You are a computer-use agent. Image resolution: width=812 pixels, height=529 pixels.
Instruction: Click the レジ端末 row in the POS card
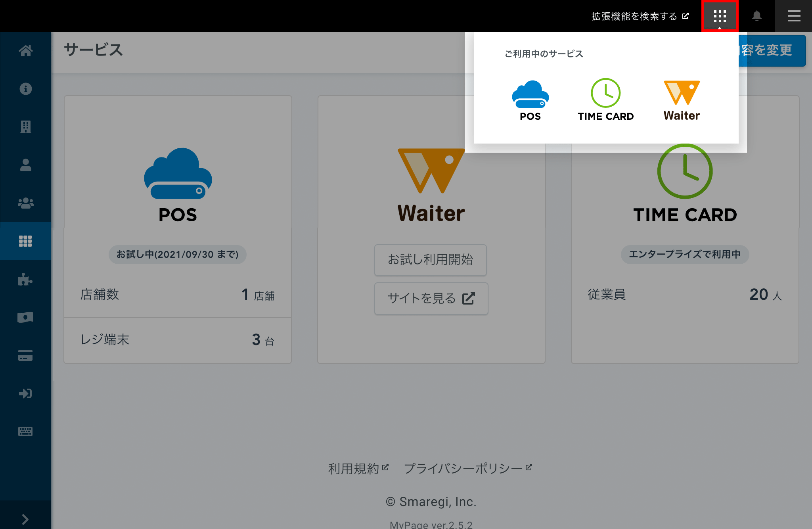point(178,340)
